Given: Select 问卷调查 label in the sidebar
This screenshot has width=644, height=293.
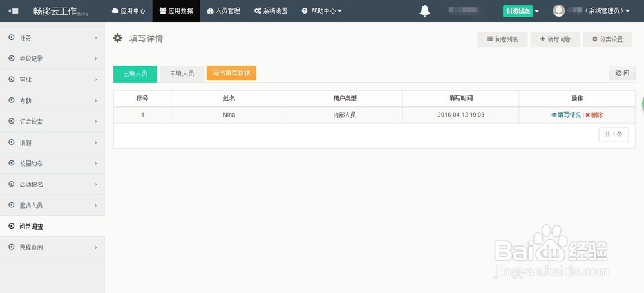Looking at the screenshot, I should [31, 227].
